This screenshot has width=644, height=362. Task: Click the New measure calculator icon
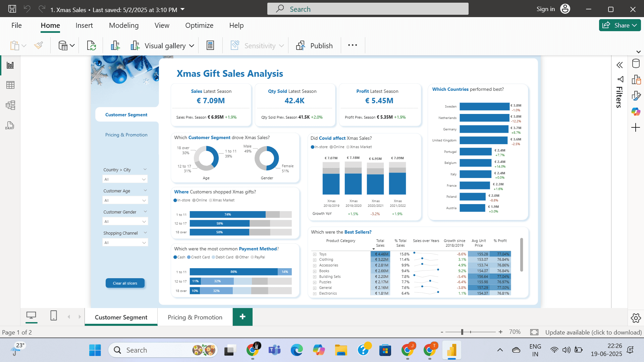point(210,46)
